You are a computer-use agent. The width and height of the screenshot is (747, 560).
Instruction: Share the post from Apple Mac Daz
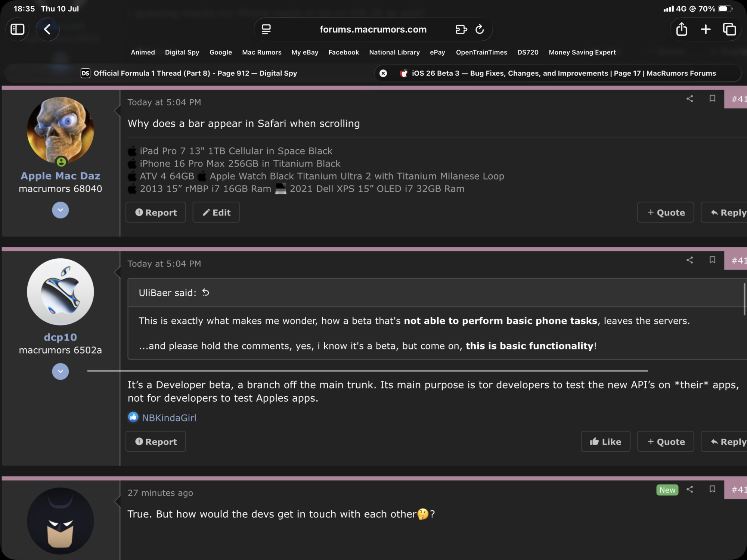pos(689,99)
